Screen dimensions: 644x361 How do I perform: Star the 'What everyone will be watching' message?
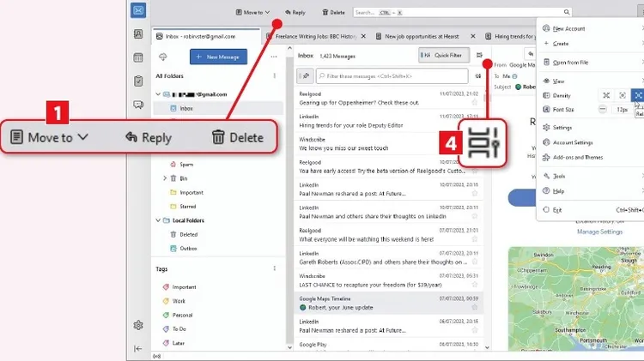[474, 239]
